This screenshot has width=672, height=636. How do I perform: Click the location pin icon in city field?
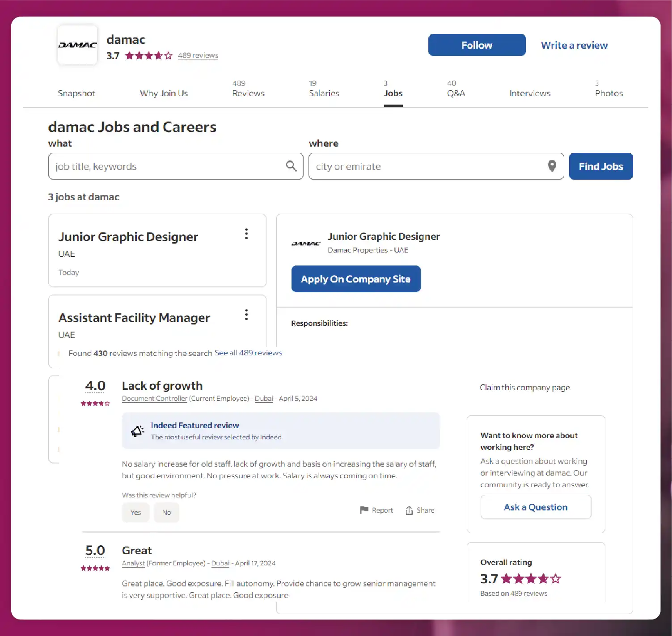(x=552, y=166)
